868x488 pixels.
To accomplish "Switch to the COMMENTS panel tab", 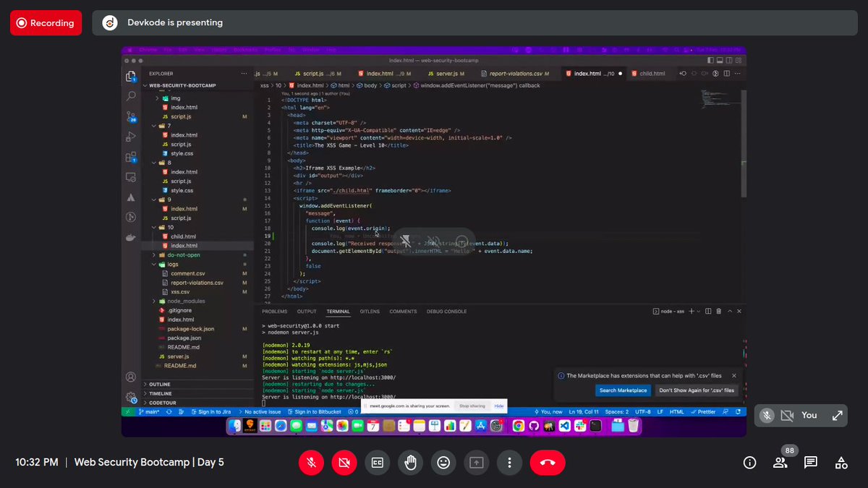I will click(x=403, y=312).
